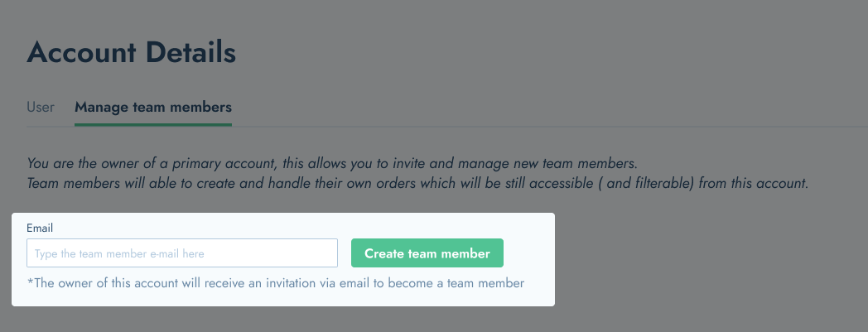Screen dimensions: 868x332
Task: Click the line about team members handling orders
Action: pos(418,183)
